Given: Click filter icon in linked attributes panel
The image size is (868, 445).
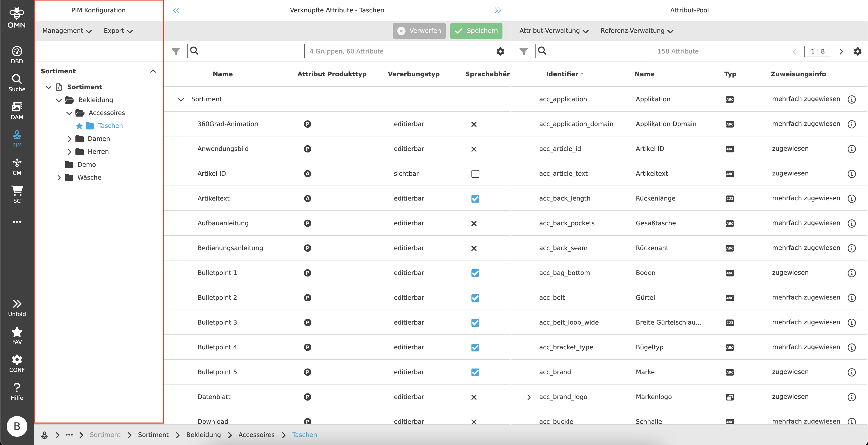Looking at the screenshot, I should 176,51.
